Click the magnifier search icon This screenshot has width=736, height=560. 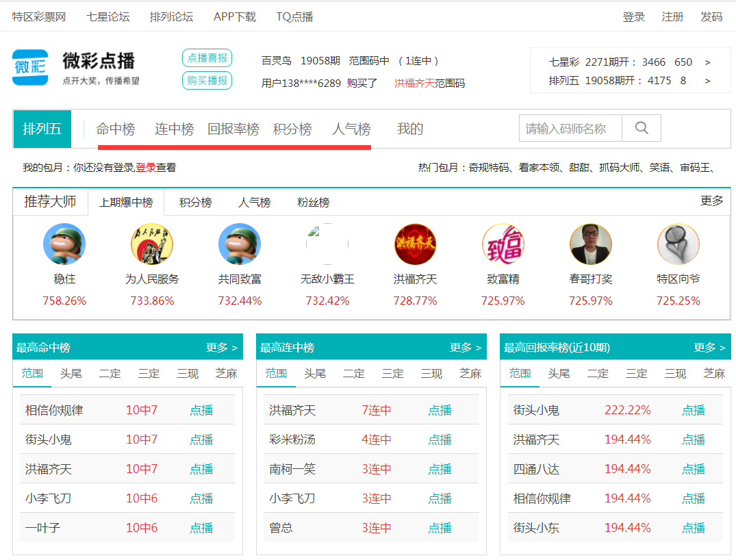642,128
